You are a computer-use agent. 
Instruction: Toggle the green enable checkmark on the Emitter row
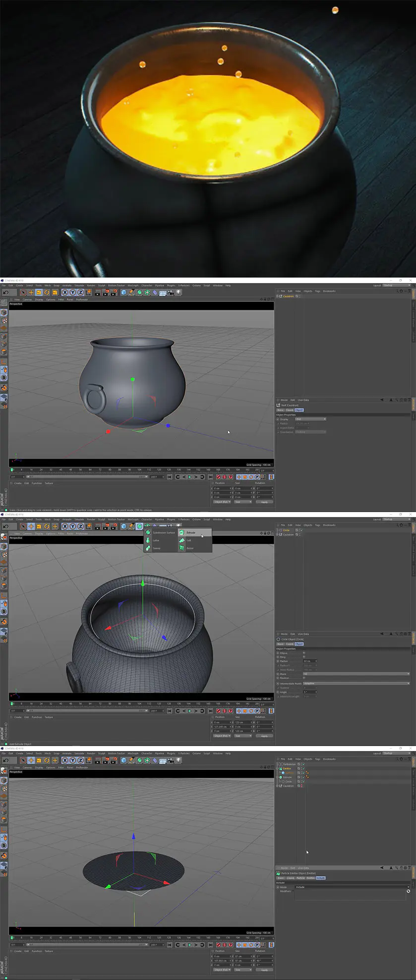303,768
